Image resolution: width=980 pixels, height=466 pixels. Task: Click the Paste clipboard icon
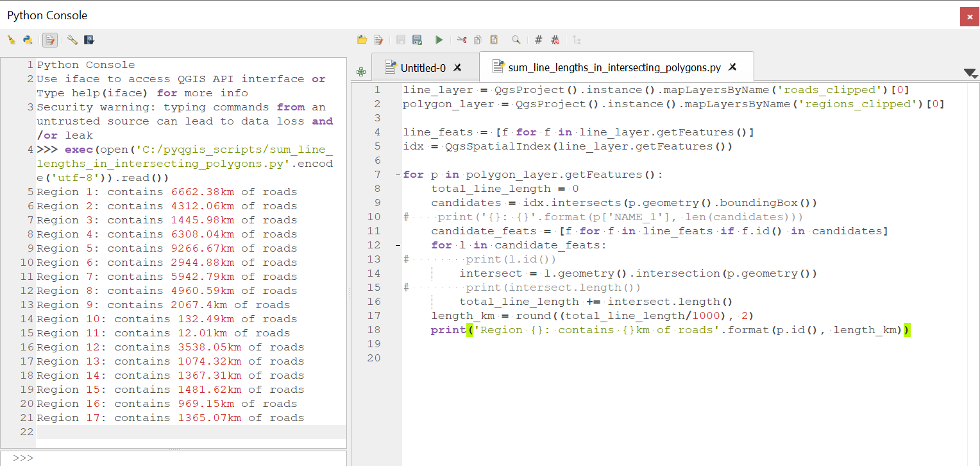[494, 40]
